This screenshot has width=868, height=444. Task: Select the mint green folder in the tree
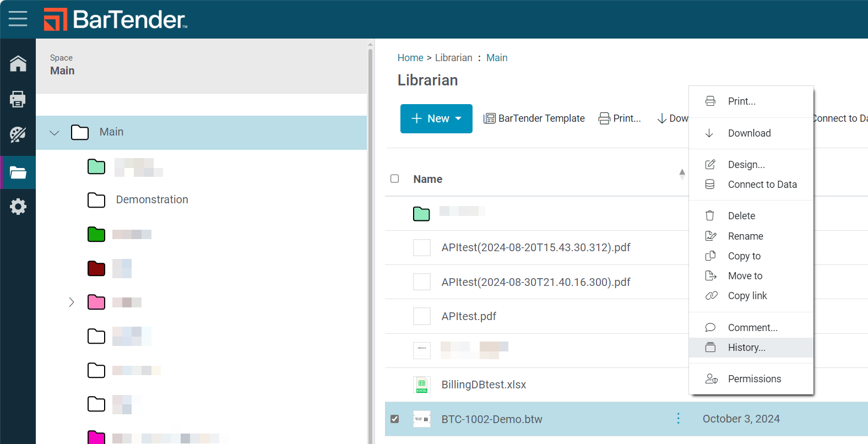pyautogui.click(x=96, y=166)
